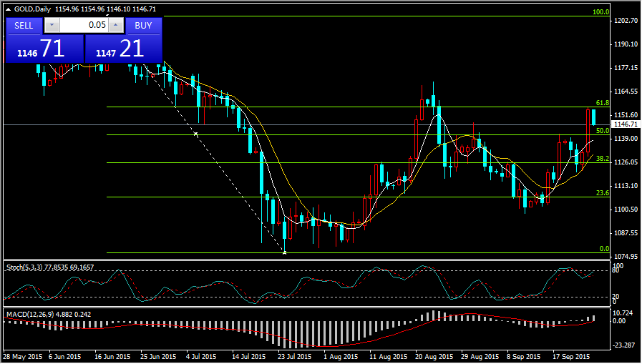
Task: Decrease lot volume with down arrow
Action: click(x=52, y=25)
